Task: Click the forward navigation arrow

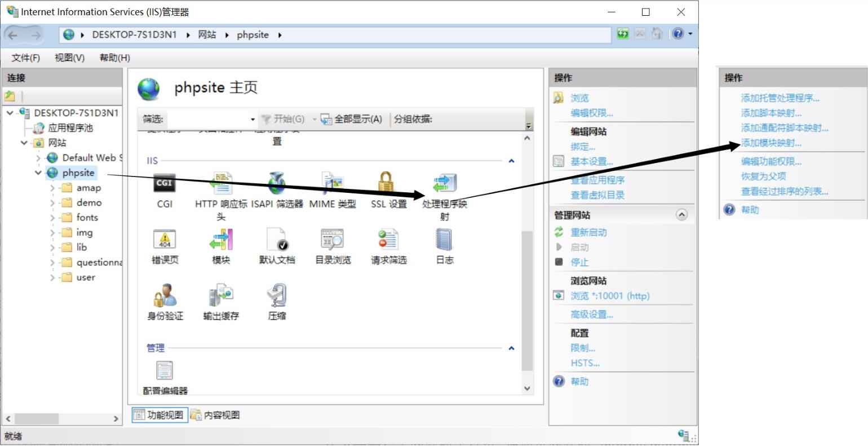Action: point(36,35)
